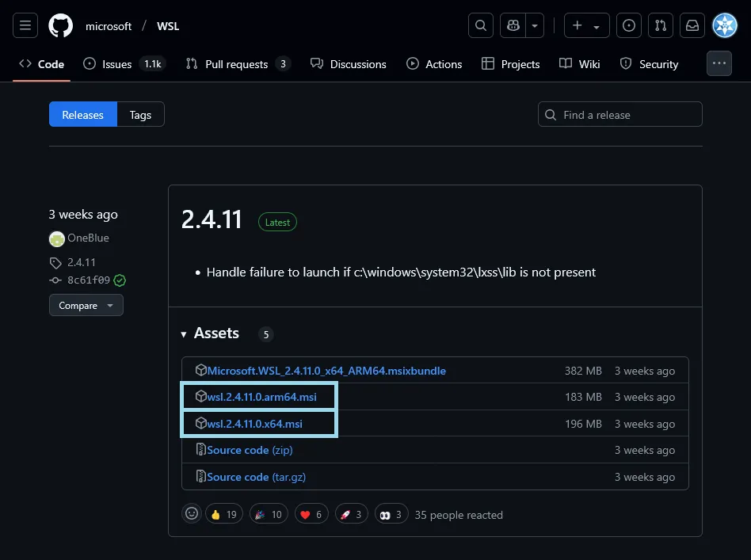Image resolution: width=751 pixels, height=560 pixels.
Task: Open the hamburger navigation menu
Action: pos(25,25)
